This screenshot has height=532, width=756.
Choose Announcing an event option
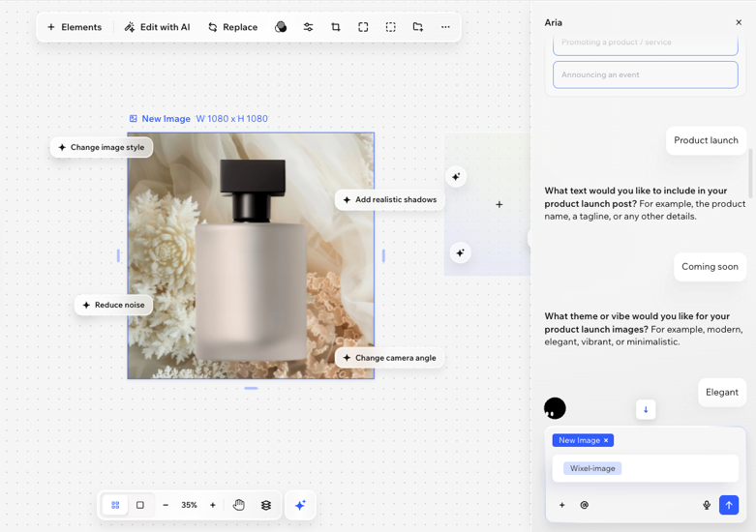tap(645, 74)
